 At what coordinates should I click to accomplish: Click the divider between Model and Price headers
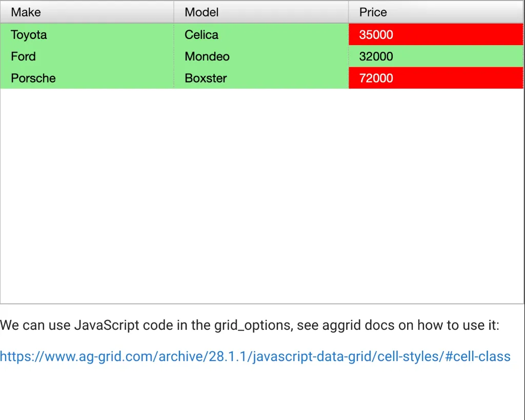coord(349,12)
